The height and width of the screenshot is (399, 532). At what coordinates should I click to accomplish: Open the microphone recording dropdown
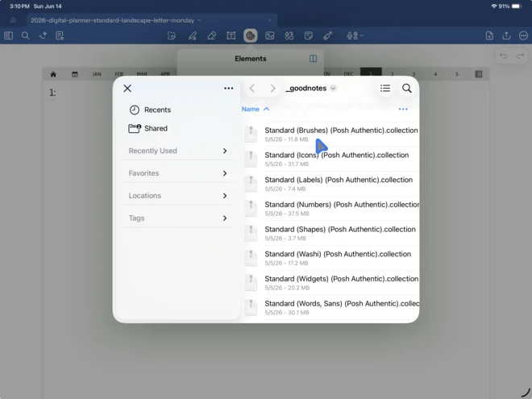355,35
